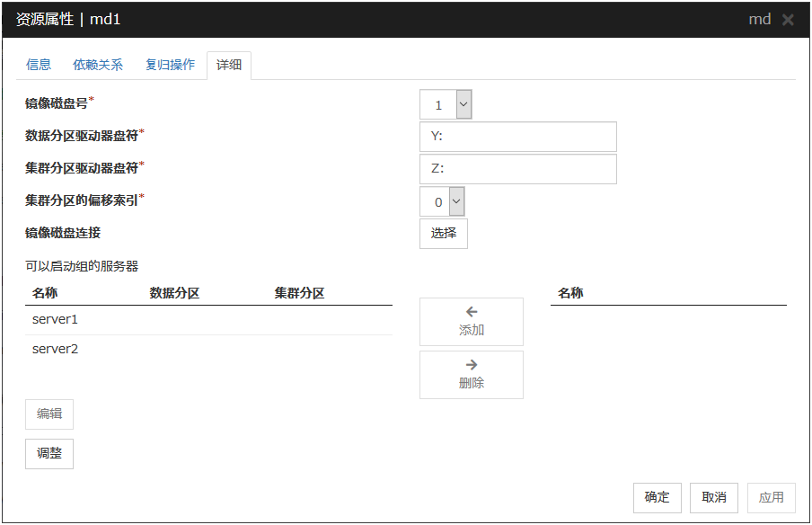Click the 编辑 button
Screen dimensions: 812x525
coord(49,414)
